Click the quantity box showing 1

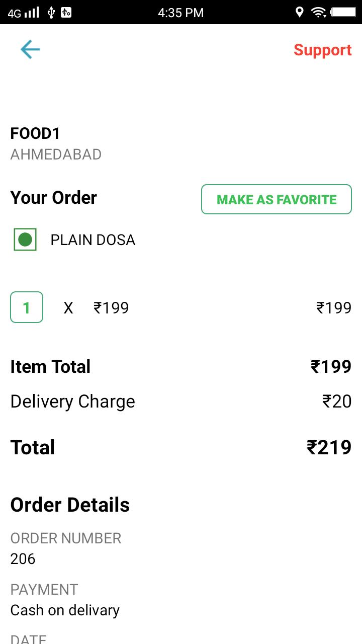point(27,307)
